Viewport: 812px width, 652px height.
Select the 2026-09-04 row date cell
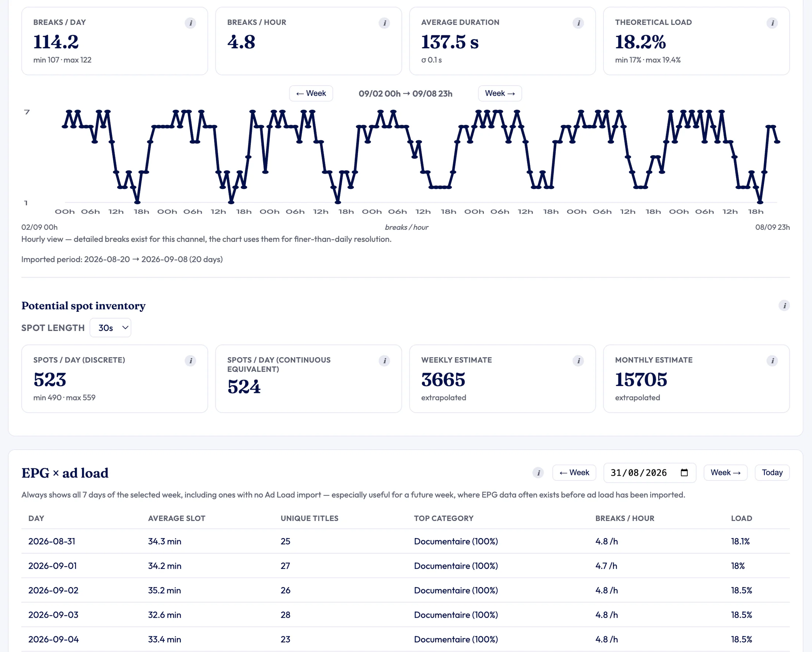[54, 639]
